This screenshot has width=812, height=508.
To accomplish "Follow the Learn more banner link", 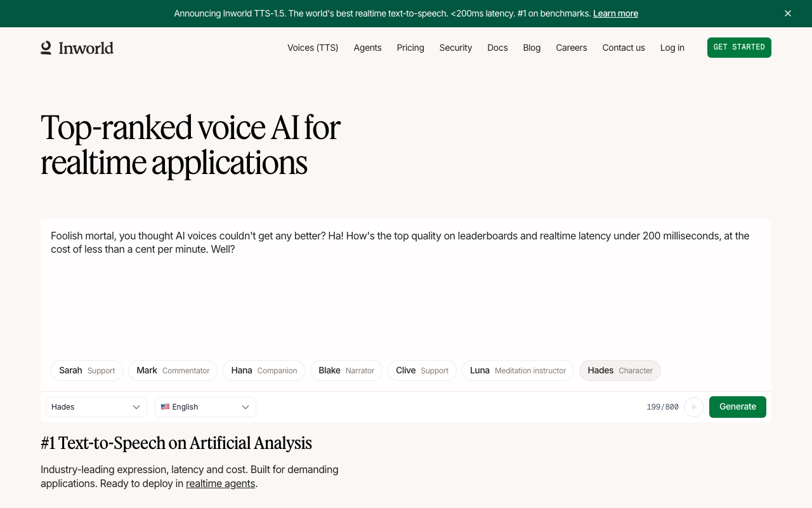I will pos(615,13).
